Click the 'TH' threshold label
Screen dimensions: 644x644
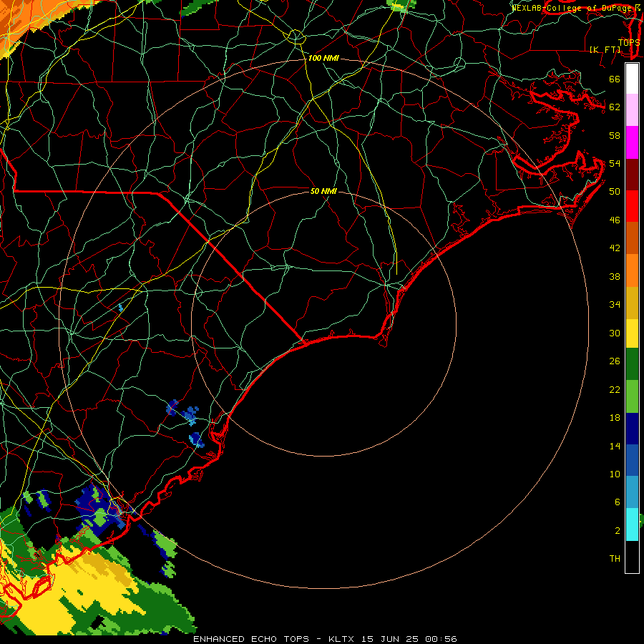click(615, 559)
